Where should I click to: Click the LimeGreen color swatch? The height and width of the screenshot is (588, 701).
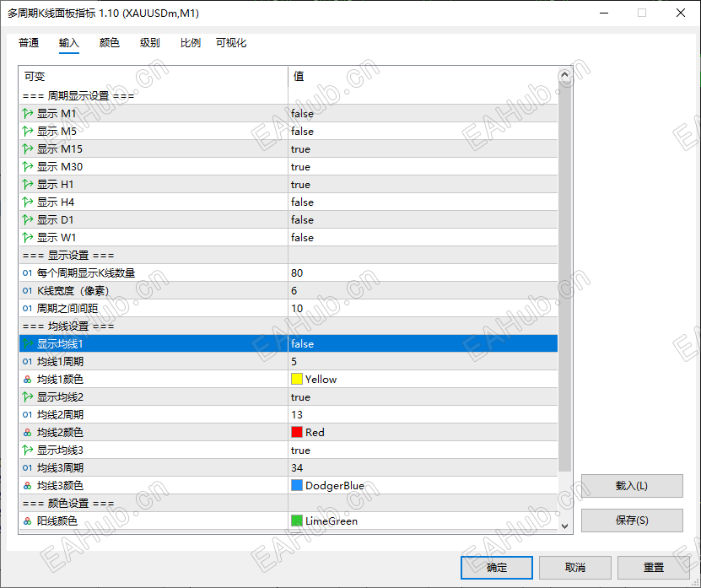297,521
